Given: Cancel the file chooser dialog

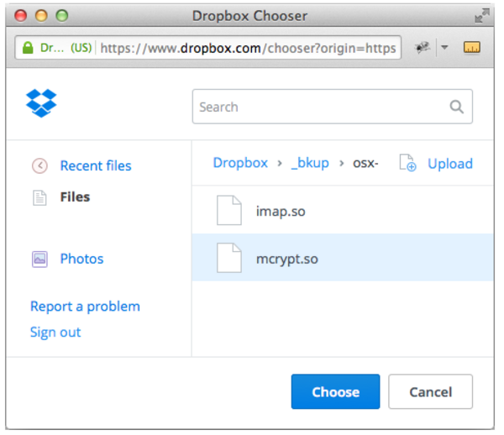Looking at the screenshot, I should (x=430, y=392).
